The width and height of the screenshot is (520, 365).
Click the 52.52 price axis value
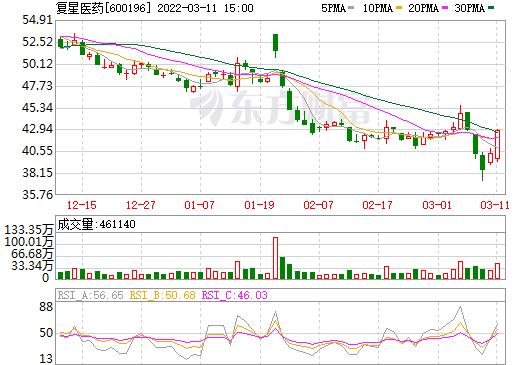pos(38,42)
